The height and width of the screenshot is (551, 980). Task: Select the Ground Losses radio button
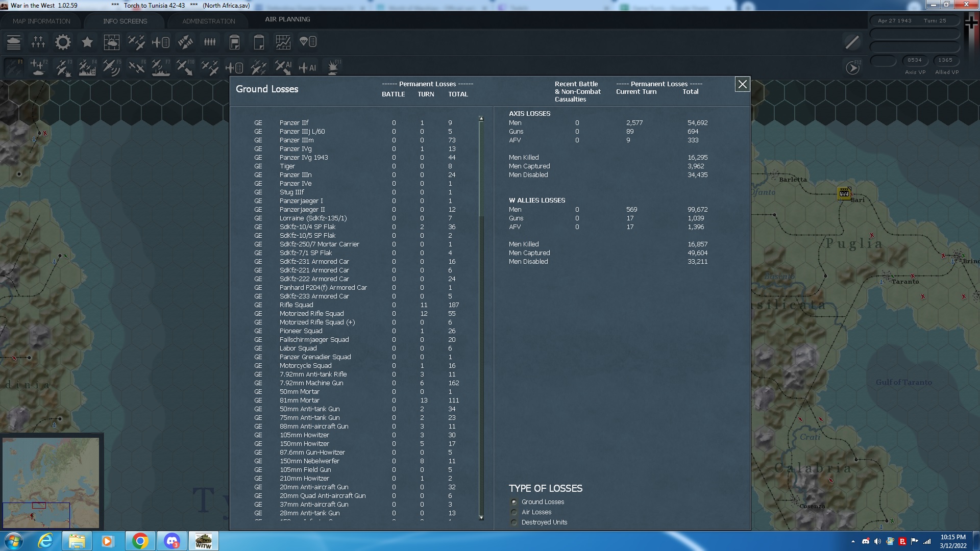(514, 502)
